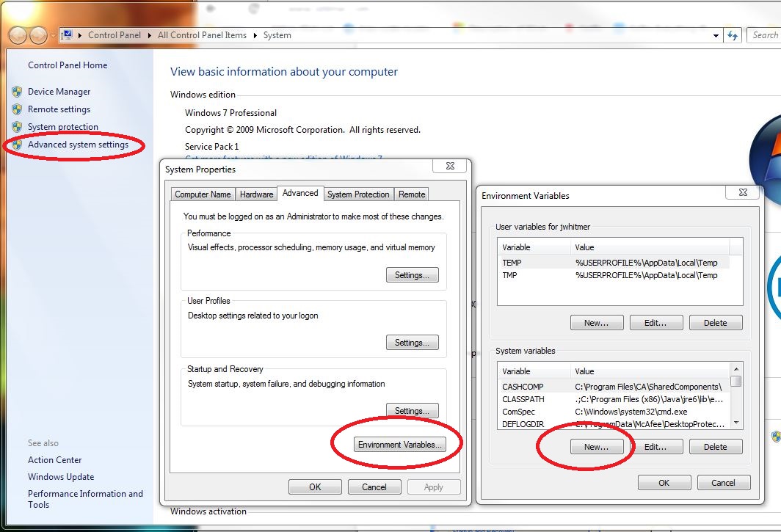Close the Environment Variables dialog
Viewport: 781px width, 532px height.
click(743, 192)
